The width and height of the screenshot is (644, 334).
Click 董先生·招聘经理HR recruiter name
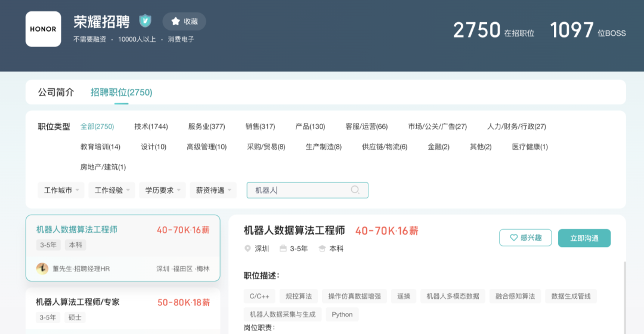[81, 268]
